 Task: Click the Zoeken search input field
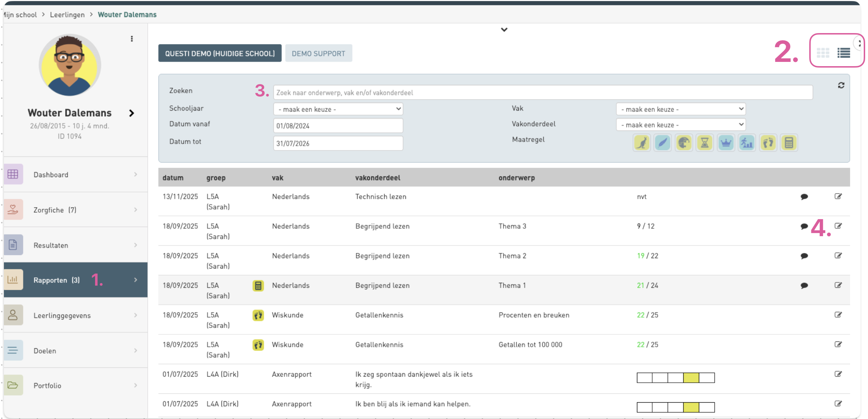[542, 92]
